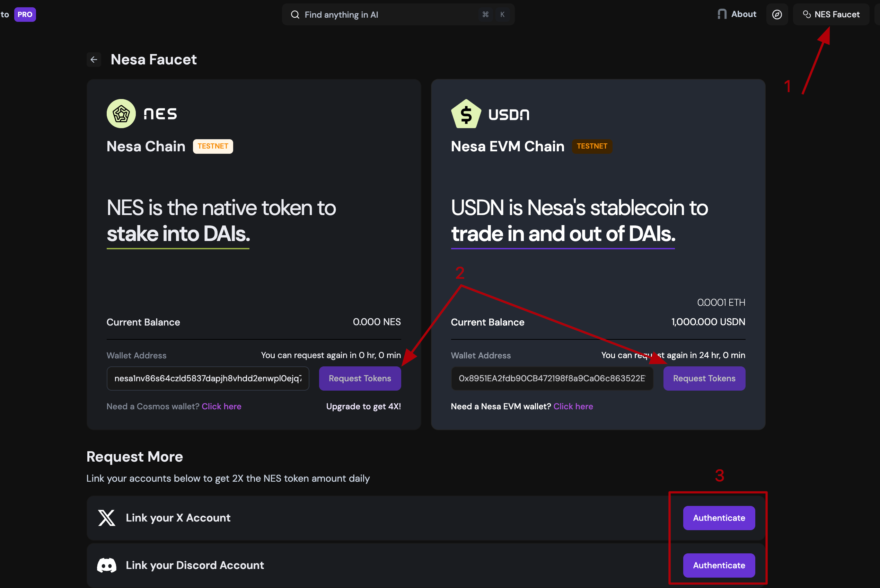Click the back arrow beside Nesa Faucet
Screen dimensions: 880x588
(94, 60)
